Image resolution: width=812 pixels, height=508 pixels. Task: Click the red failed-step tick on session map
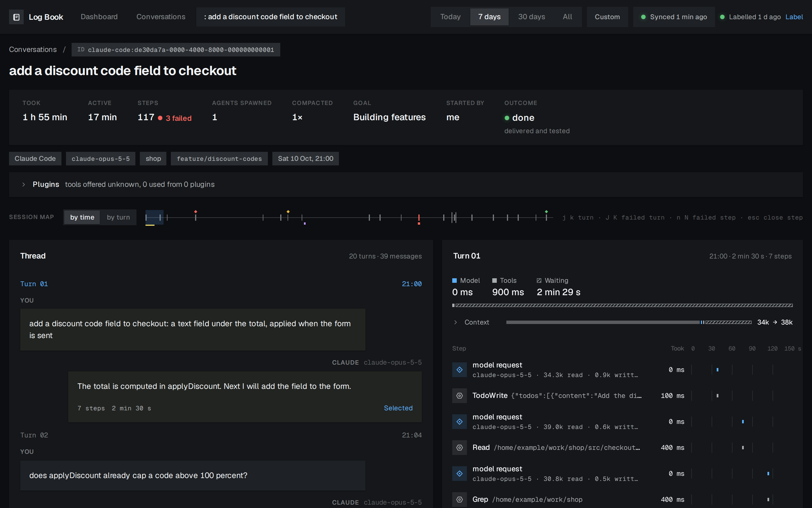[x=419, y=218]
